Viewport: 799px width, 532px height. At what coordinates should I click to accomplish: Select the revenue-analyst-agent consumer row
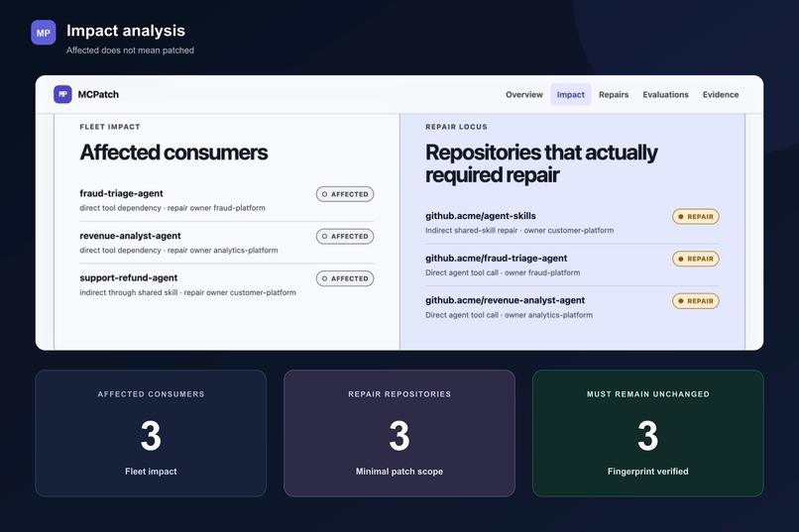[x=227, y=243]
